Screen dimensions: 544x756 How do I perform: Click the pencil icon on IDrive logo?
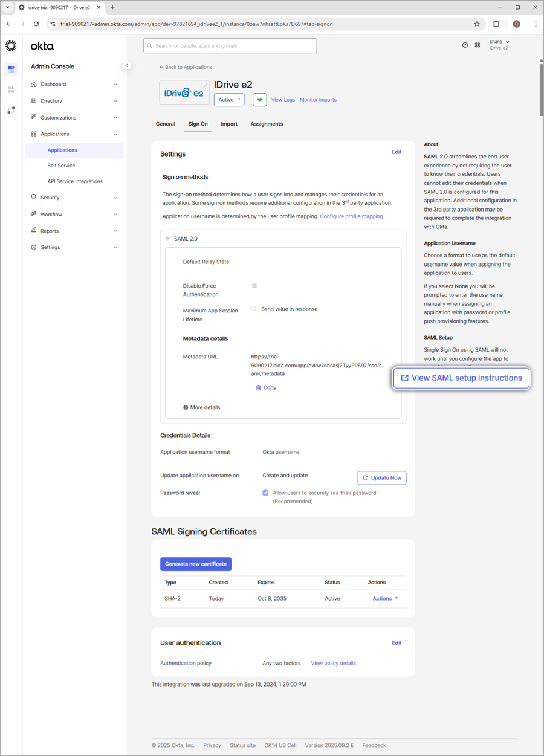(x=205, y=86)
